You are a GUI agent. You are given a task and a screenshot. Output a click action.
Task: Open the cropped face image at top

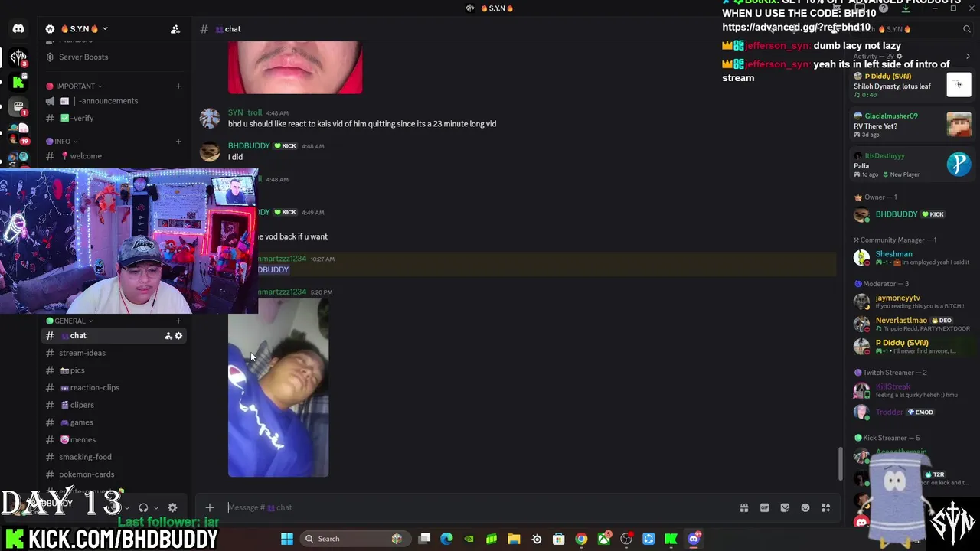[295, 67]
